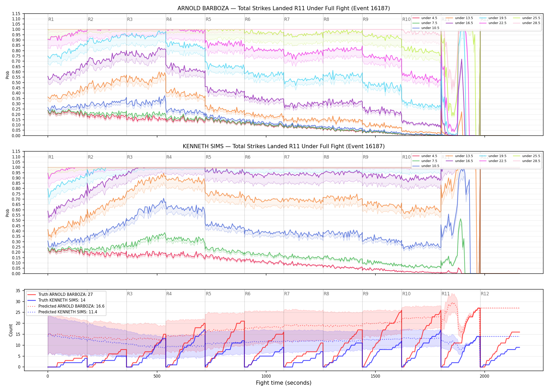Screen dimensions: 549x392
Task: Click 'under 13.5' in Barboza chart legend
Action: coord(464,18)
